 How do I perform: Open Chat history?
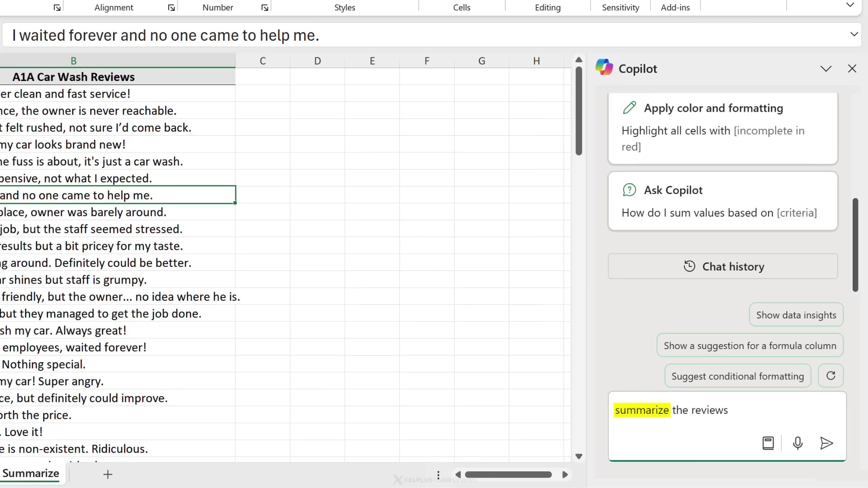coord(723,266)
